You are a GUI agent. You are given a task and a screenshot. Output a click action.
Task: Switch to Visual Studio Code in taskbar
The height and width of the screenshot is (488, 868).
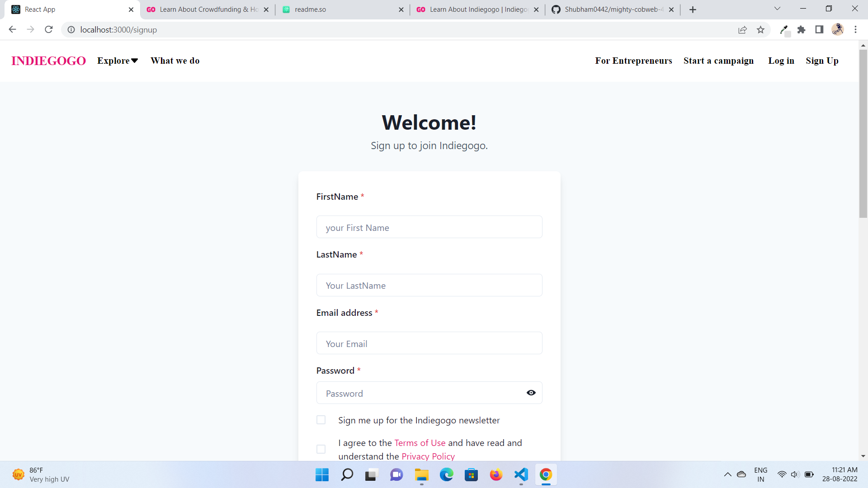pos(521,475)
